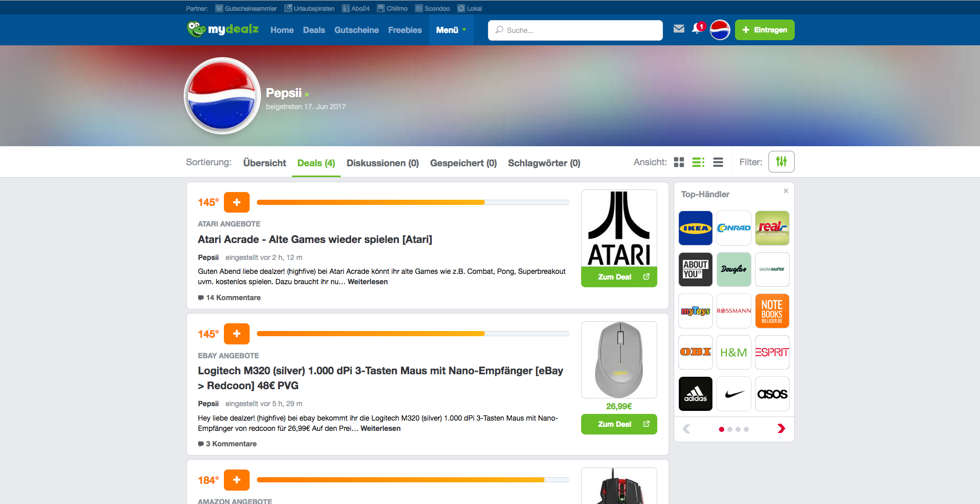Focus the Suche search field

point(575,30)
